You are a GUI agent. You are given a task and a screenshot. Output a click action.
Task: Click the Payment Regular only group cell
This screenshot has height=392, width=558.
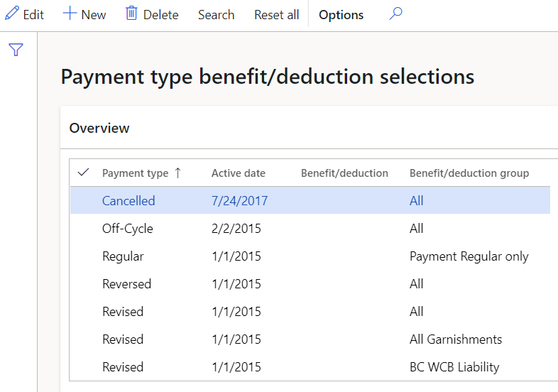[x=469, y=256]
